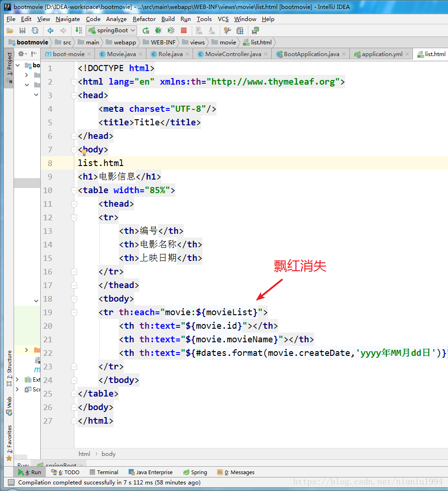Click the tool window toggle square in status bar
448x491 pixels.
click(x=11, y=482)
